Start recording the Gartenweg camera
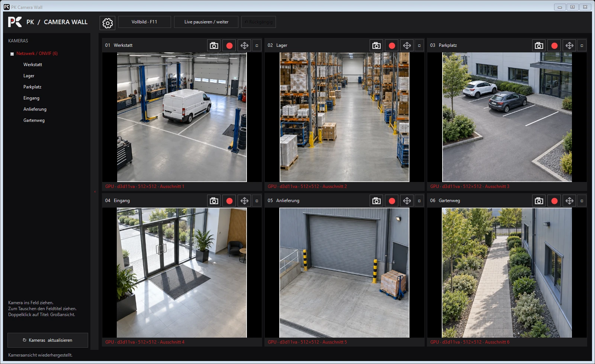 pyautogui.click(x=554, y=201)
